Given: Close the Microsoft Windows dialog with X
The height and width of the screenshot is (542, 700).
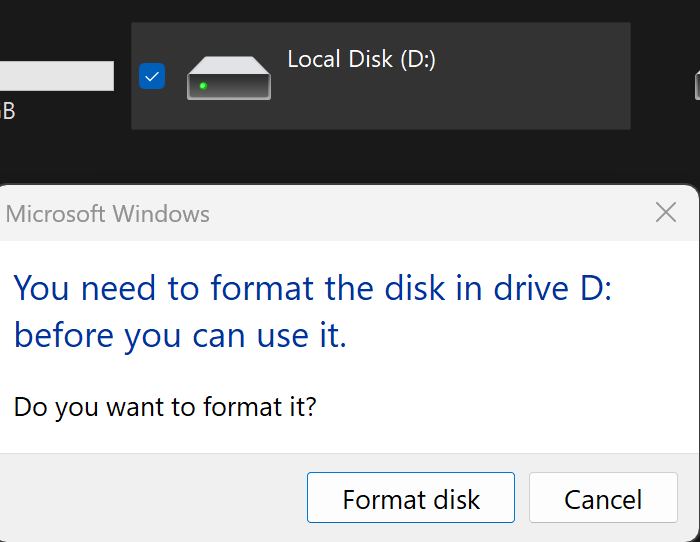Looking at the screenshot, I should [x=666, y=212].
